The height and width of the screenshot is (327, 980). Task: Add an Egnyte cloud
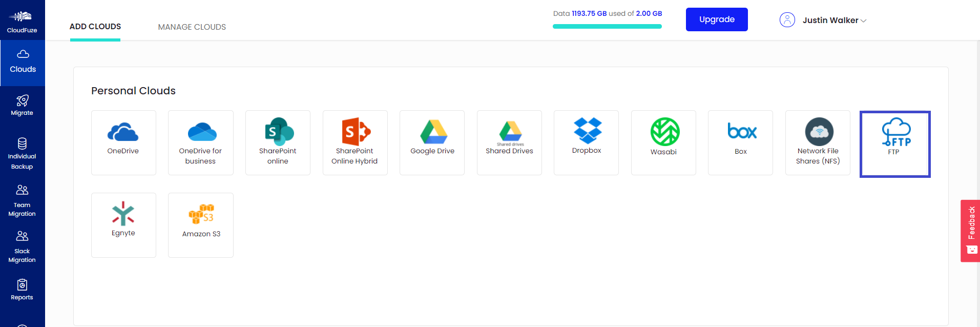point(123,225)
